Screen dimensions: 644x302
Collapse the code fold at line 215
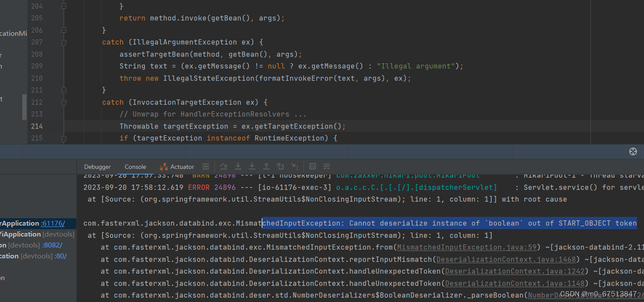(x=64, y=139)
